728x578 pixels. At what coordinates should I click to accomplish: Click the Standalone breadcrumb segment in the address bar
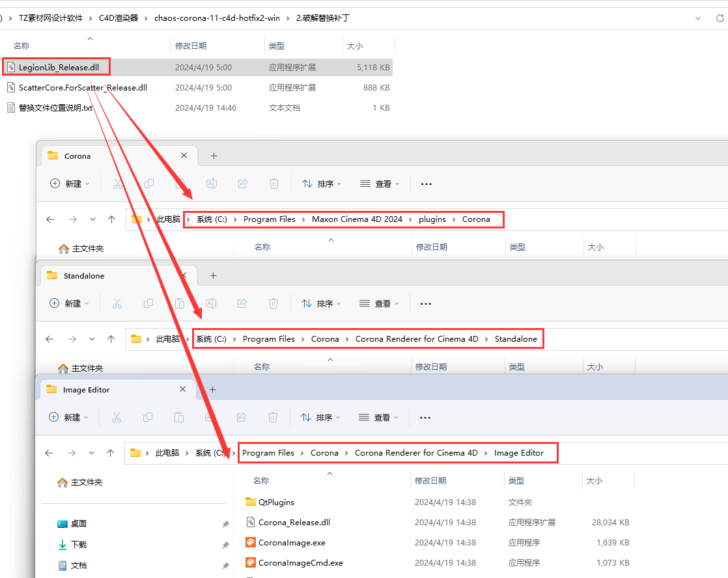click(516, 339)
